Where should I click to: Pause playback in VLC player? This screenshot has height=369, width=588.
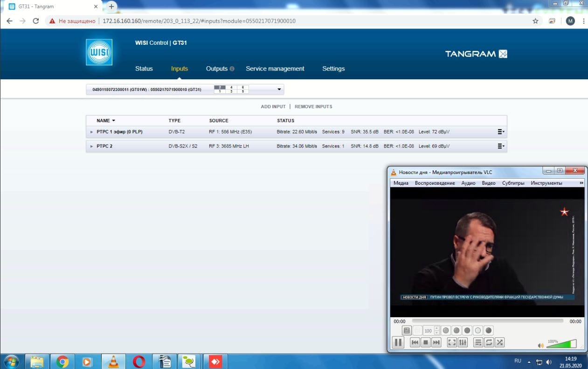pos(398,342)
